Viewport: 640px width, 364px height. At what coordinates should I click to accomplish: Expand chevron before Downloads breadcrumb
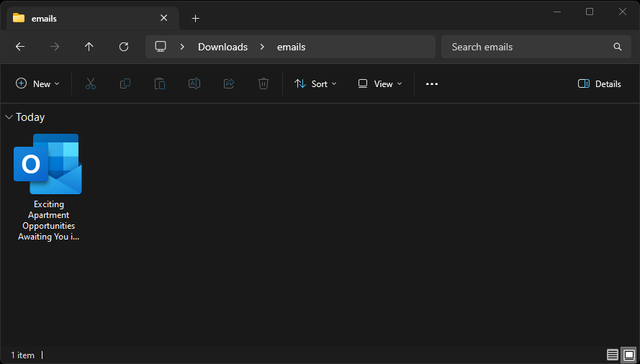pos(182,47)
